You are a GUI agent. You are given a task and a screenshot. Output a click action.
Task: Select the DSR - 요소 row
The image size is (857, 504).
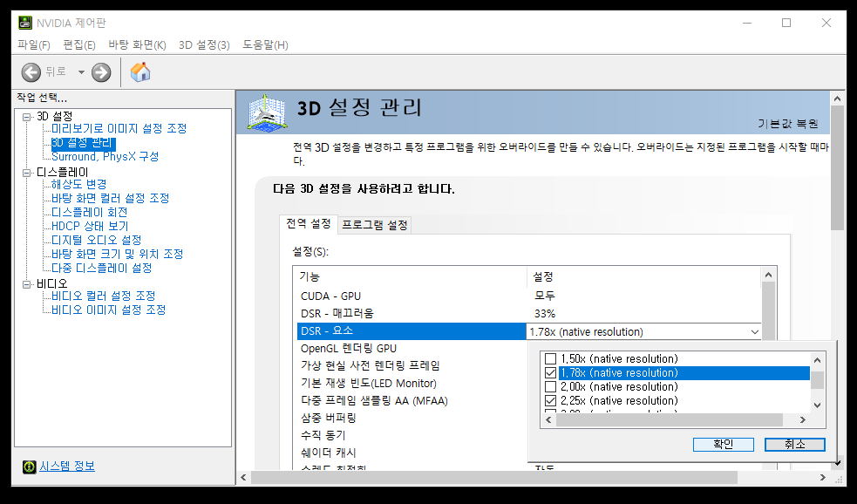[x=411, y=331]
